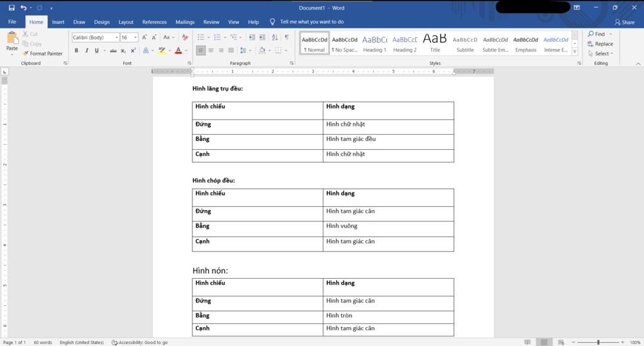Open the Review tab
The height and width of the screenshot is (346, 644).
(x=211, y=22)
